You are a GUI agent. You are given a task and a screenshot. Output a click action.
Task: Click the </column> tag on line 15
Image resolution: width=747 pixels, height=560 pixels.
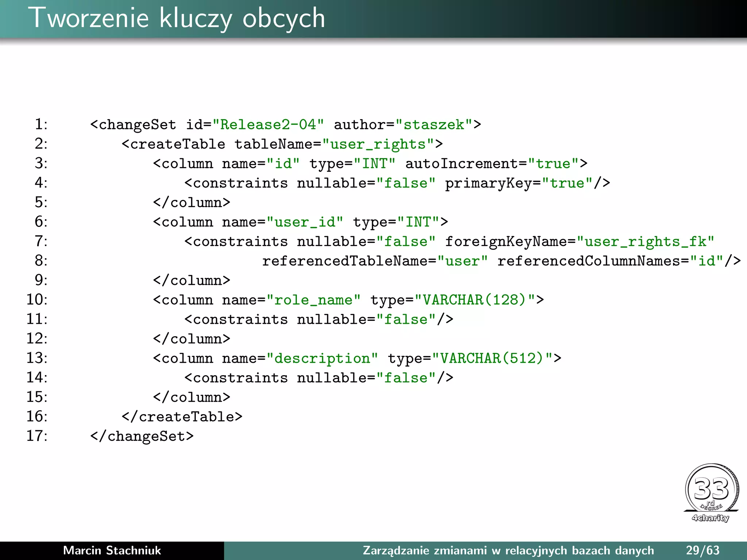coord(192,397)
